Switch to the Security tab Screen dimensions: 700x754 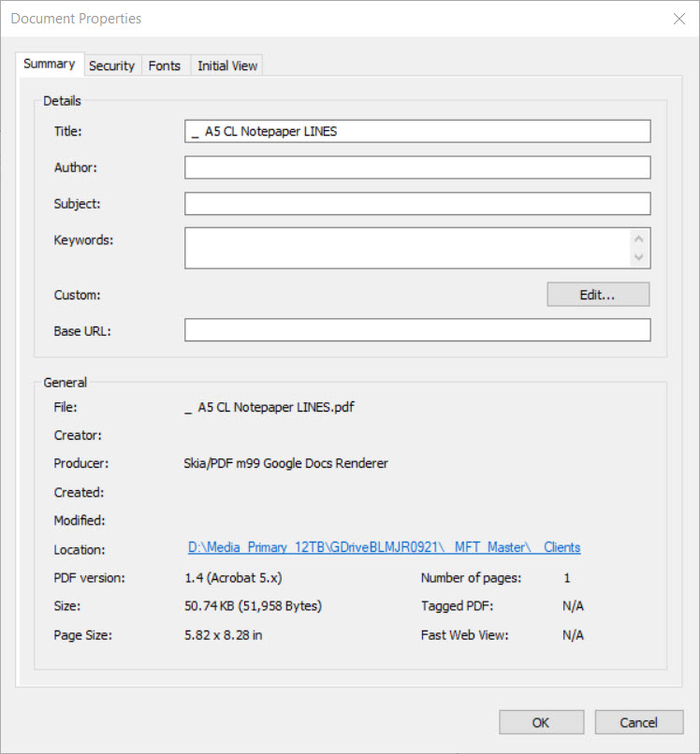point(111,65)
